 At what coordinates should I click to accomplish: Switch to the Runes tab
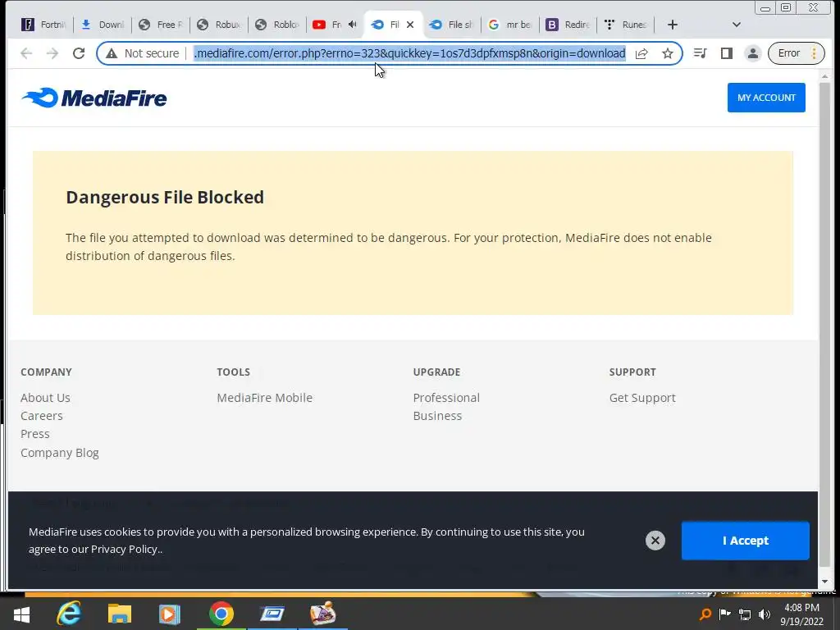tap(626, 24)
